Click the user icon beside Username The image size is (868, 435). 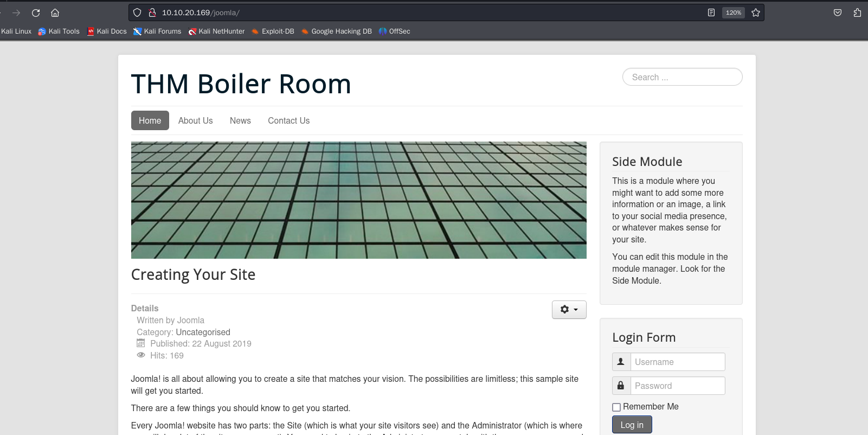[621, 362]
